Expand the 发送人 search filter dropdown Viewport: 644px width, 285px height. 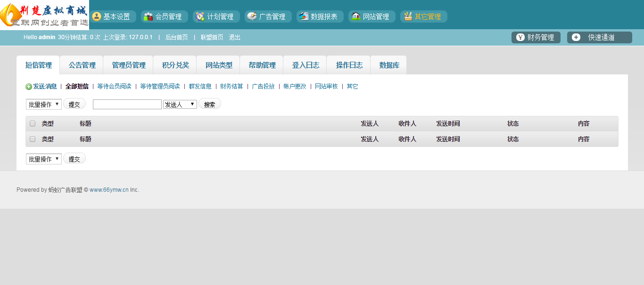click(180, 104)
